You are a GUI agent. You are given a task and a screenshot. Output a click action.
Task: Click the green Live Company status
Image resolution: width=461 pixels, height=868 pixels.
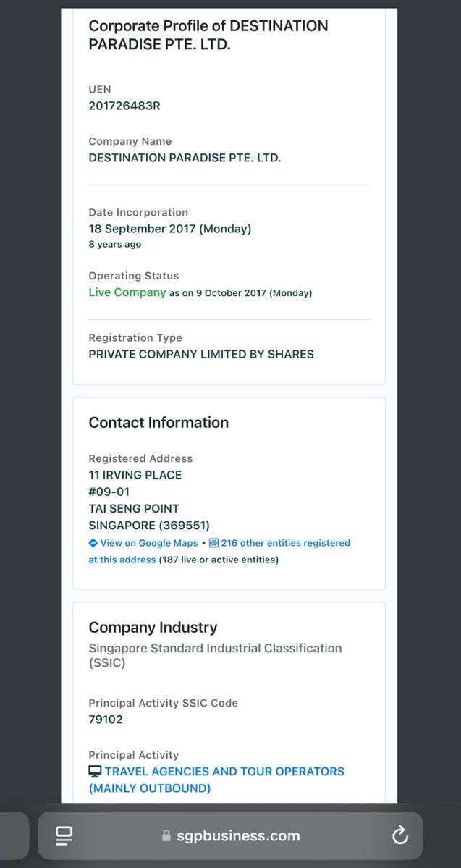coord(127,292)
